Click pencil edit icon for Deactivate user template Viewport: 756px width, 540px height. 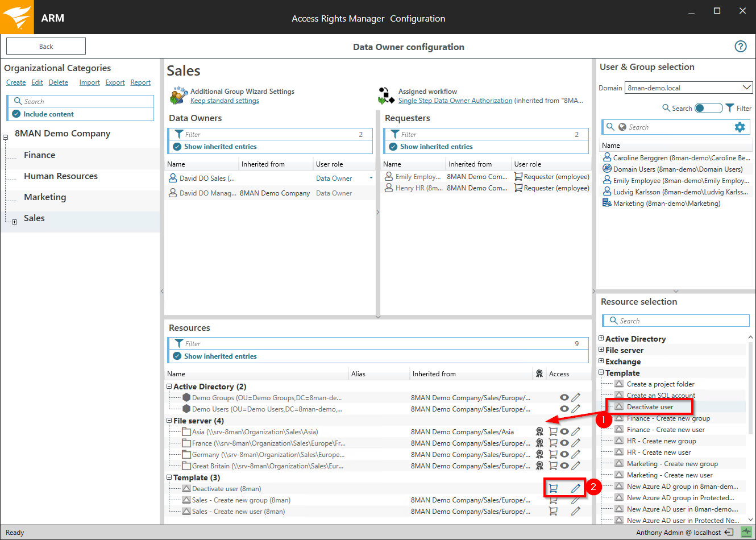(x=576, y=489)
